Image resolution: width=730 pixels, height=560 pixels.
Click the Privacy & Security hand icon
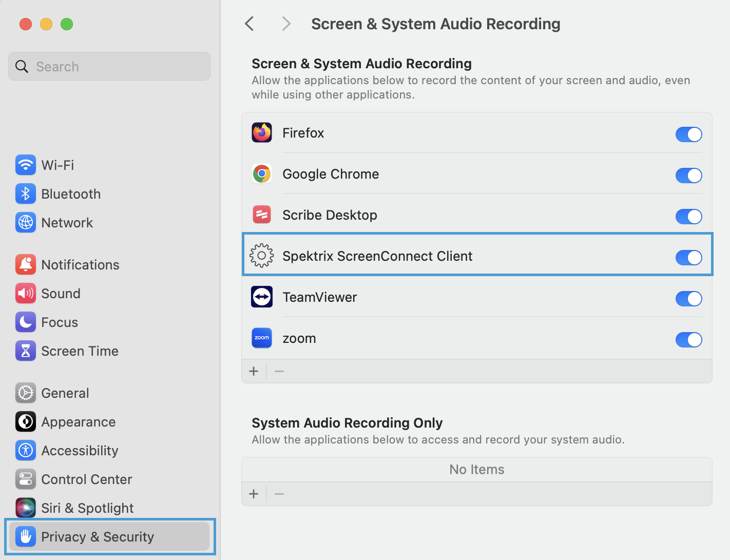[x=26, y=537]
